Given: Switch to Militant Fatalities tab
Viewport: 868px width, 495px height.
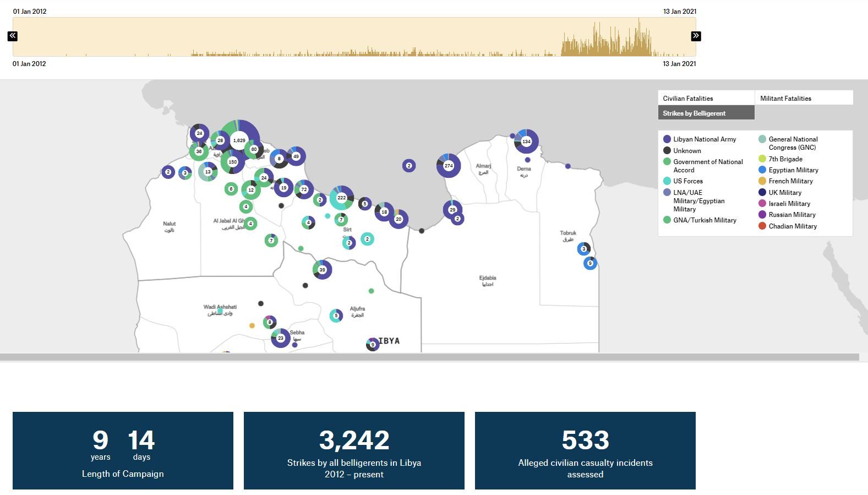Looking at the screenshot, I should coord(804,98).
